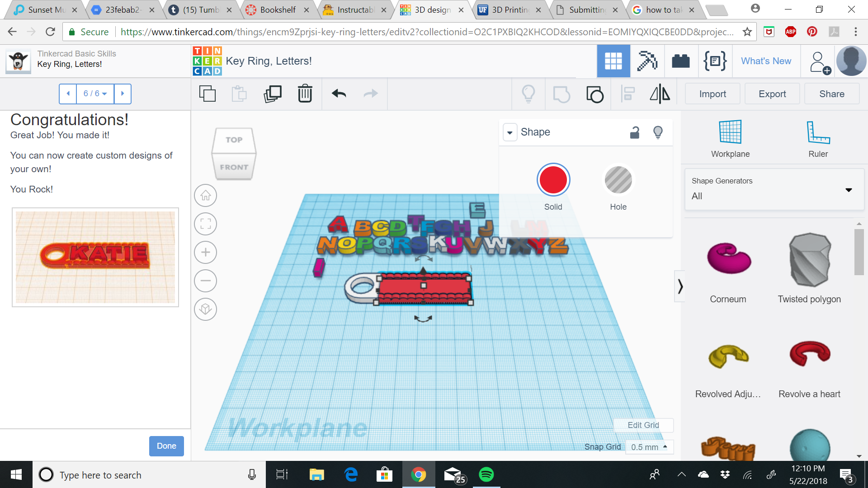Click the Done button to finish lesson
The width and height of the screenshot is (868, 488).
[x=166, y=446]
